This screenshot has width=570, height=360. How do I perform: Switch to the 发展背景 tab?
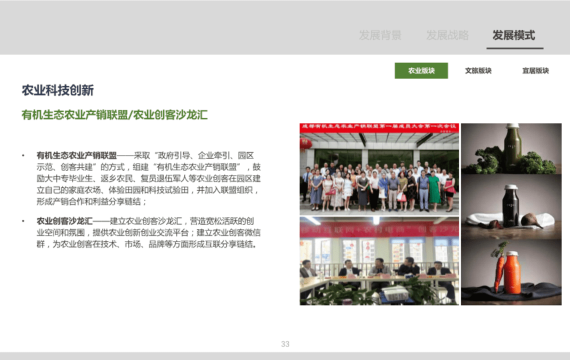pos(380,35)
